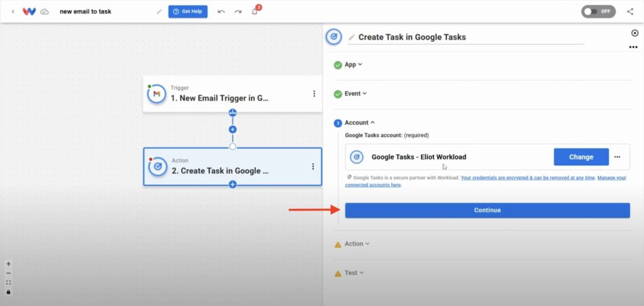Open the Workload logo home
644x306 pixels.
[29, 11]
